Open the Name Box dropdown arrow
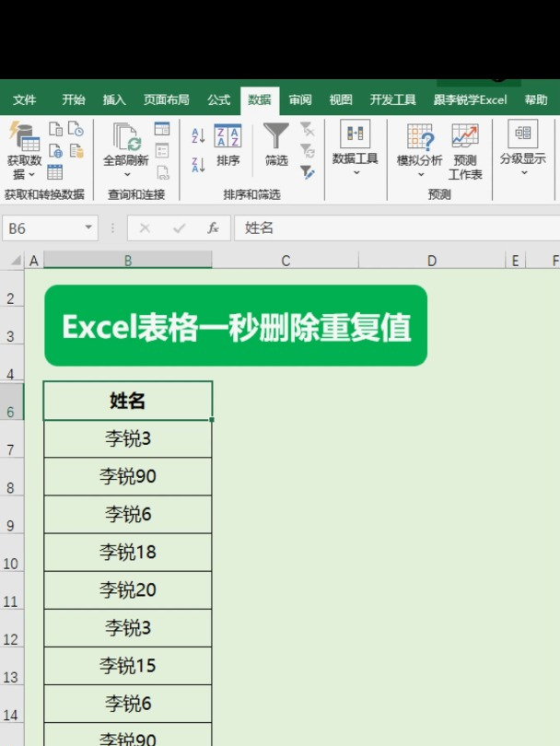Screen dimensions: 560x746 (x=88, y=227)
